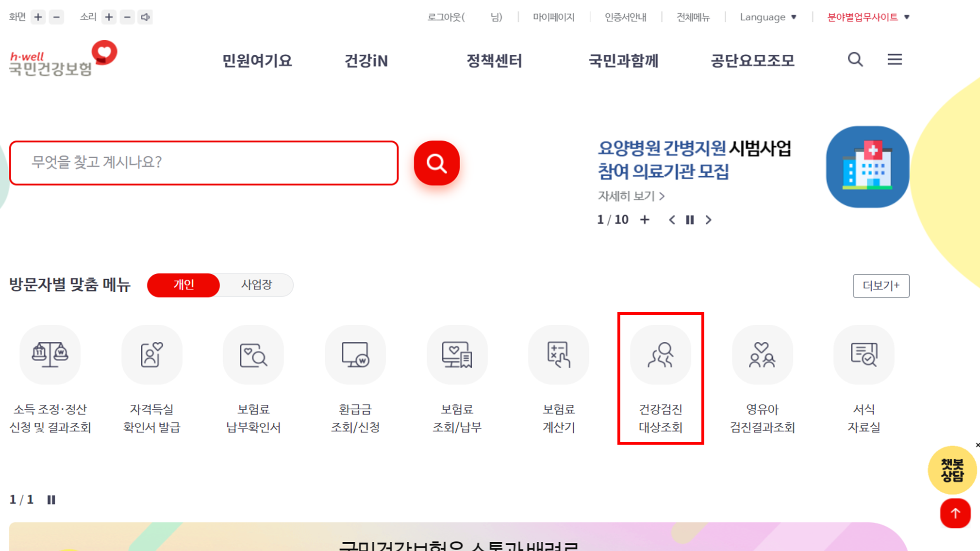Switch to the 사업장 visitor option
Image resolution: width=980 pixels, height=551 pixels.
[256, 285]
